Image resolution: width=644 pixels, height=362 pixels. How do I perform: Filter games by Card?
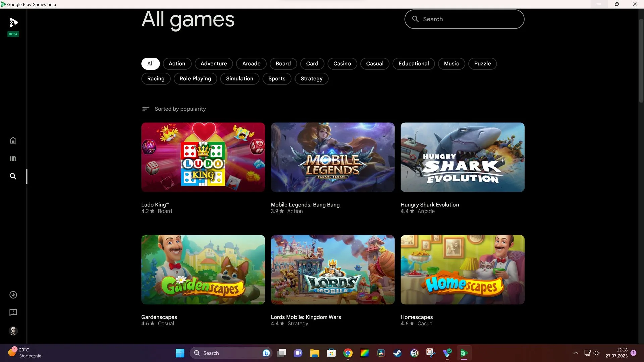[312, 64]
